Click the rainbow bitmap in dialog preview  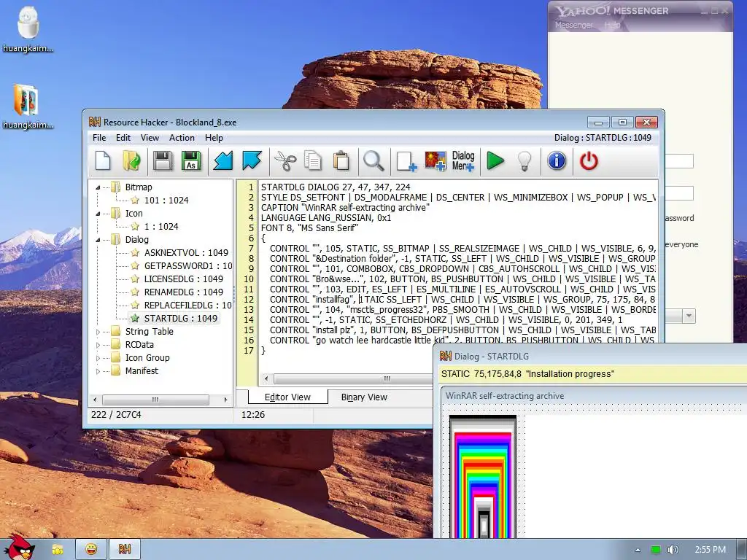[x=483, y=476]
